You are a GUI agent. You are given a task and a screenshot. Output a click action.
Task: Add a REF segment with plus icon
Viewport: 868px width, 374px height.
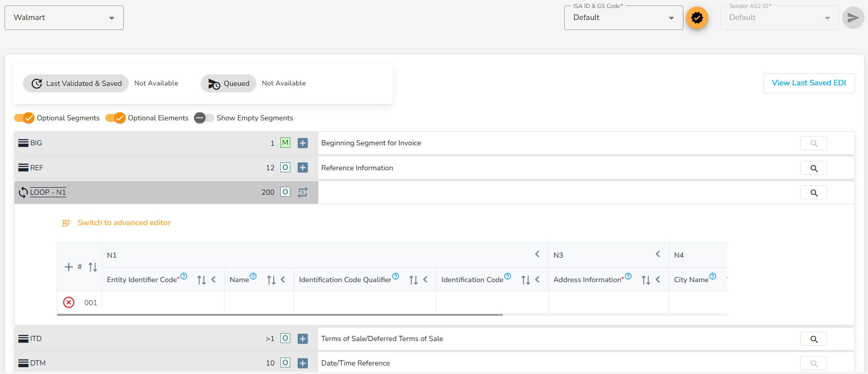pyautogui.click(x=303, y=168)
